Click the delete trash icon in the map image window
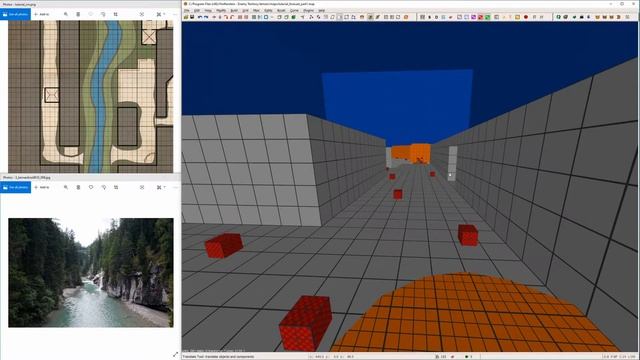The width and height of the screenshot is (640, 360). 78,14
